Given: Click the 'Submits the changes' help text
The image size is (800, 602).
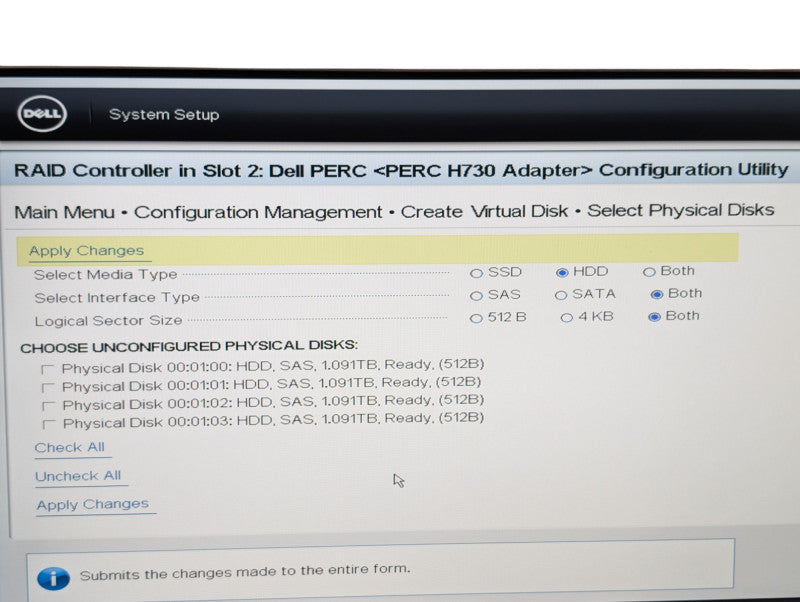Looking at the screenshot, I should tap(245, 572).
